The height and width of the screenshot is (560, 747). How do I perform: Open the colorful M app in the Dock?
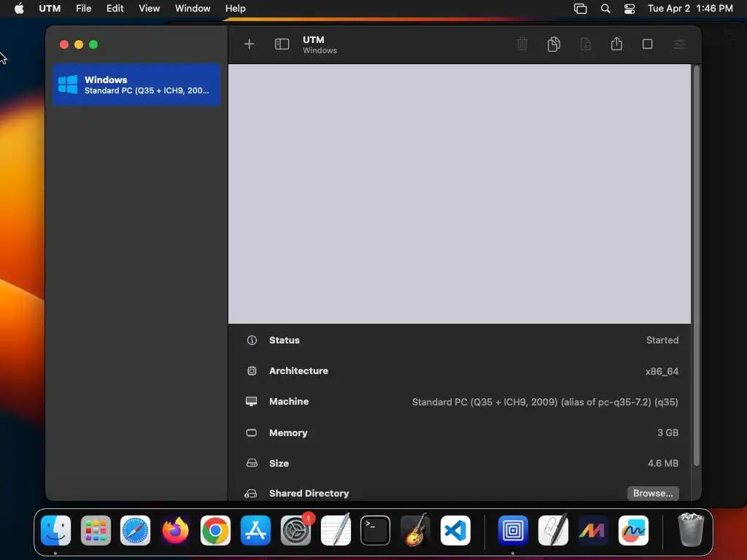pos(592,530)
